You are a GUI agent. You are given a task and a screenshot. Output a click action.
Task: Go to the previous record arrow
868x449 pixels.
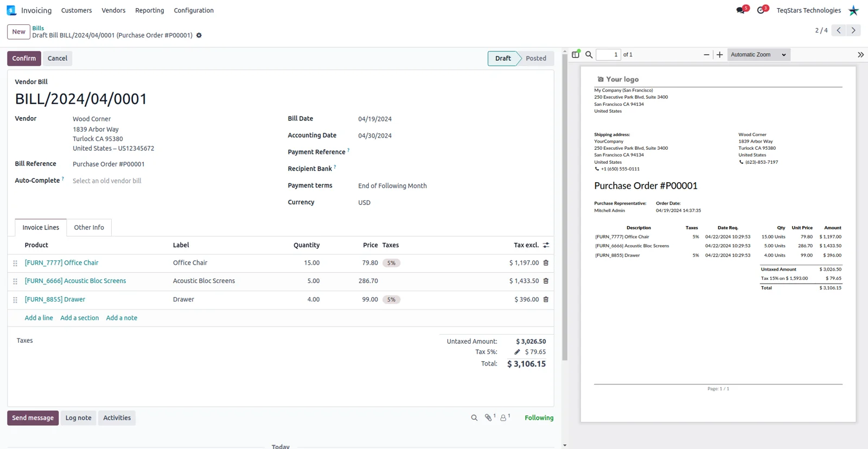pos(839,30)
